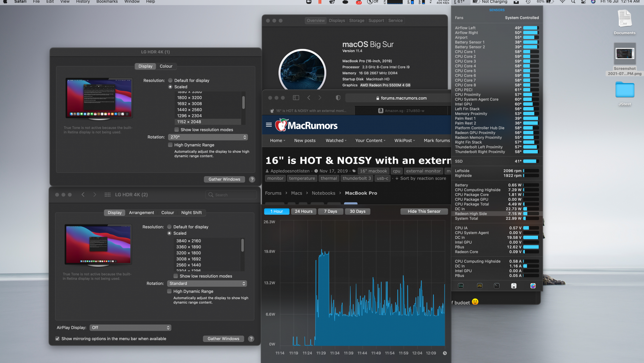Open MacRumors hamburger menu

click(269, 125)
